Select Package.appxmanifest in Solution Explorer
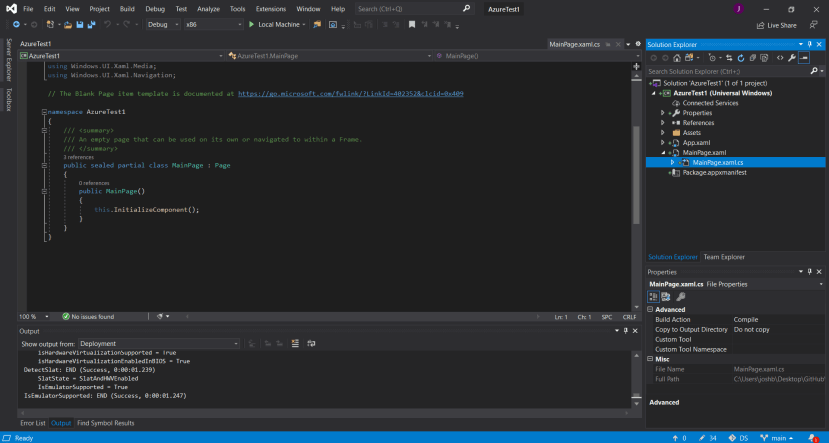 [x=714, y=173]
